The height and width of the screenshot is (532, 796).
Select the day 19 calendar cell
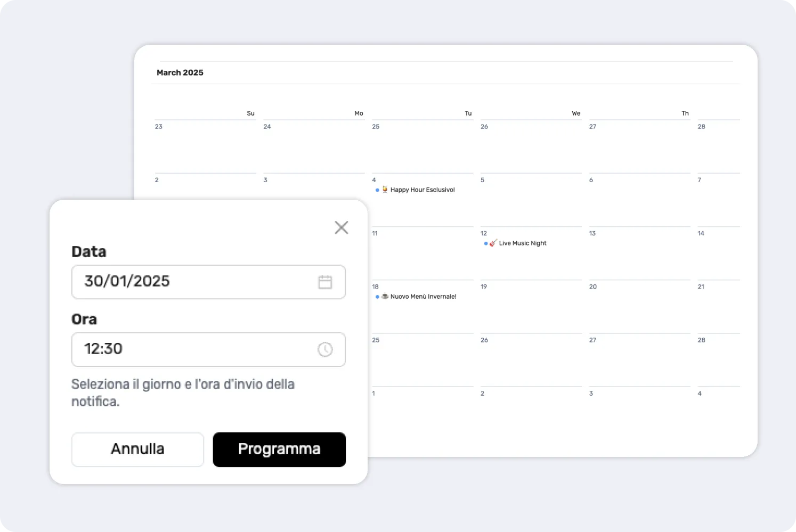coord(530,309)
